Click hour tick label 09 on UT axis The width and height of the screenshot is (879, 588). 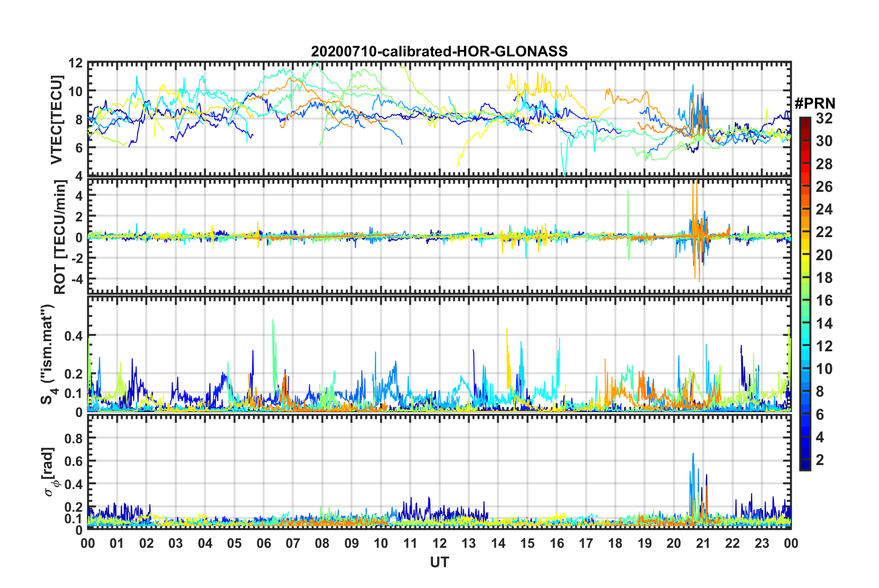click(351, 543)
